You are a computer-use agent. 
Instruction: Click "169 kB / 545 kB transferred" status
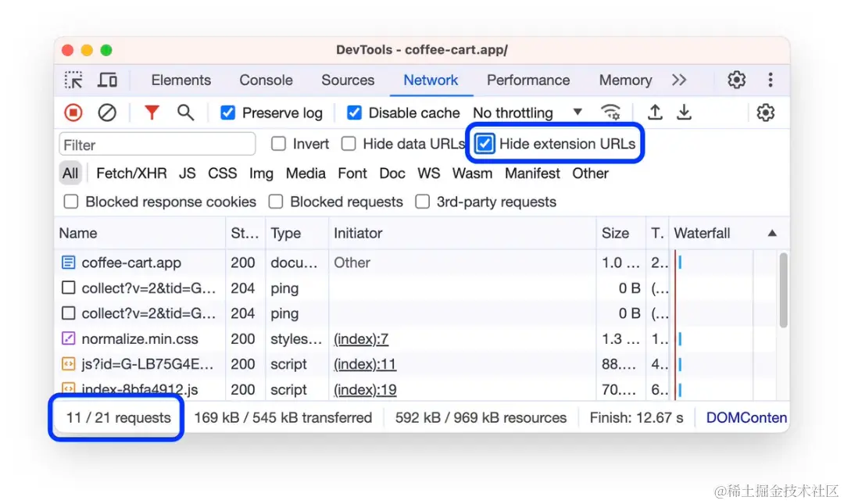[x=283, y=418]
